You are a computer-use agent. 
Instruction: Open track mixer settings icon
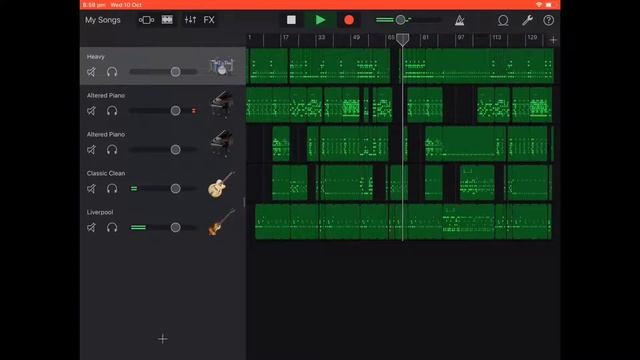click(190, 20)
